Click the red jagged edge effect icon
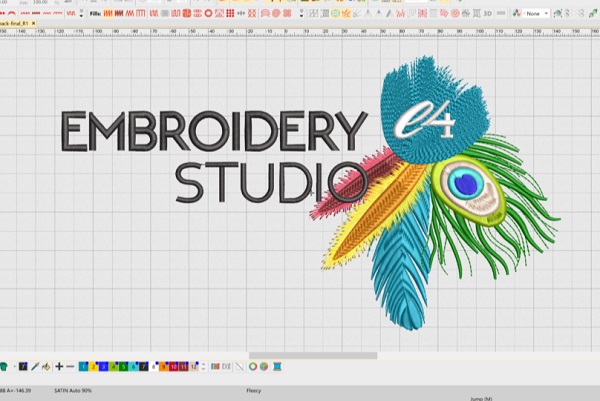The height and width of the screenshot is (401, 600). [400, 14]
